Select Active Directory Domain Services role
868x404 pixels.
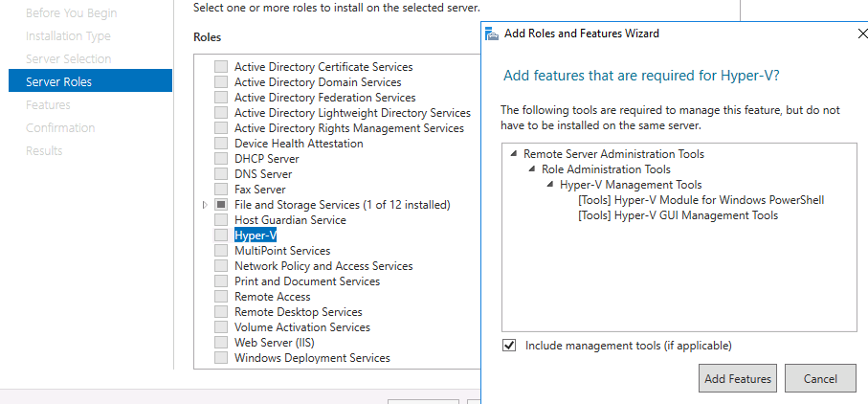coord(318,82)
